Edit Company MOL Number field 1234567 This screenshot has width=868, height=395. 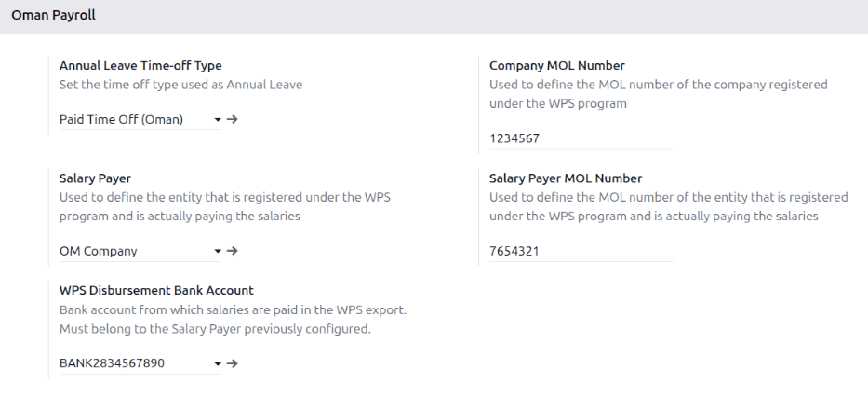[x=581, y=138]
